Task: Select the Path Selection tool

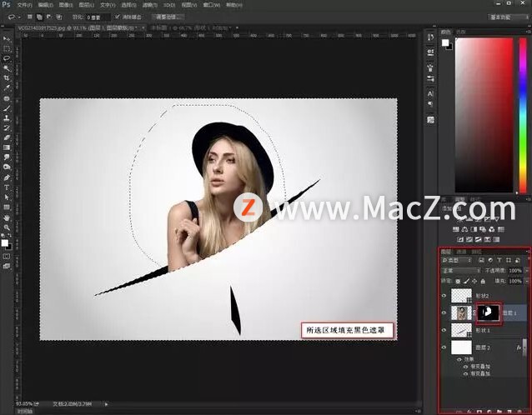Action: [x=7, y=197]
